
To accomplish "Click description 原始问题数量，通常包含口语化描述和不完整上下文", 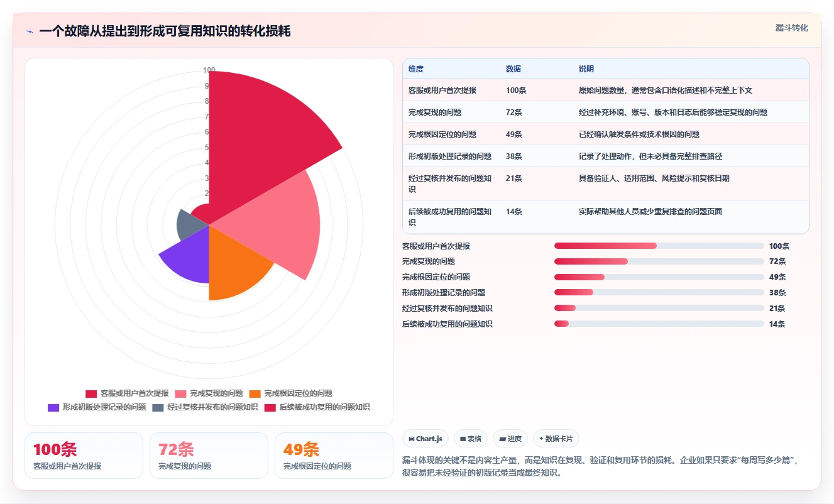I will 666,90.
